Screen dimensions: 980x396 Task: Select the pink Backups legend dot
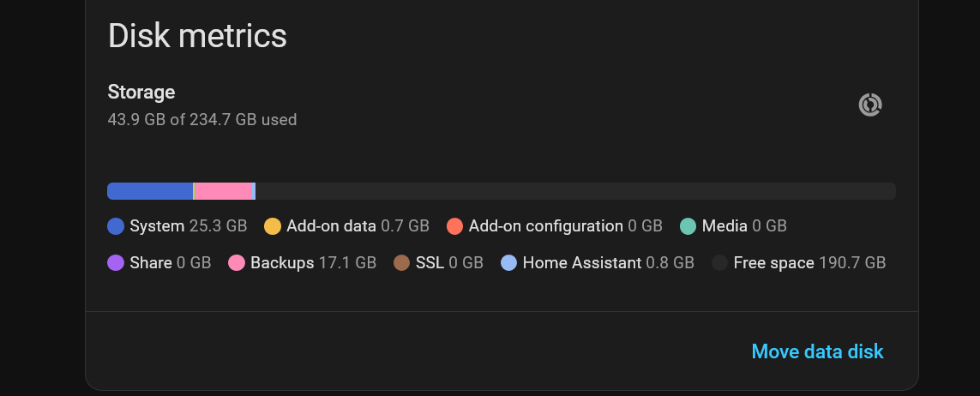click(237, 262)
